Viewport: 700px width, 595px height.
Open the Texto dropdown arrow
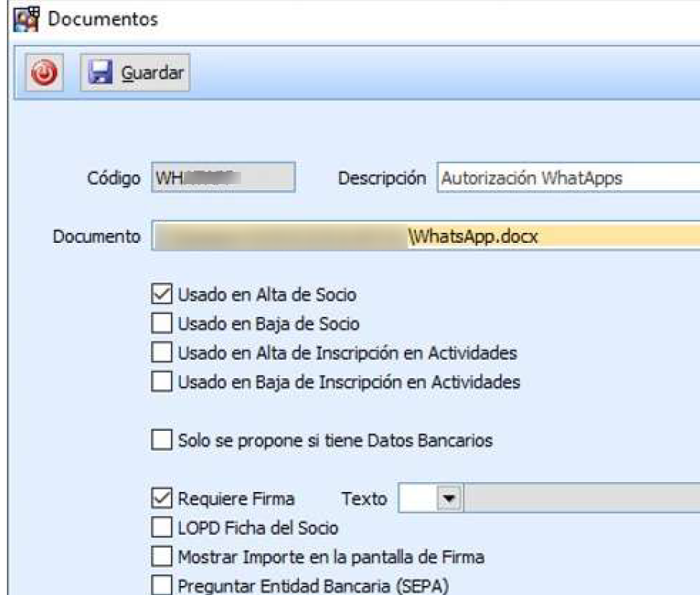click(449, 499)
